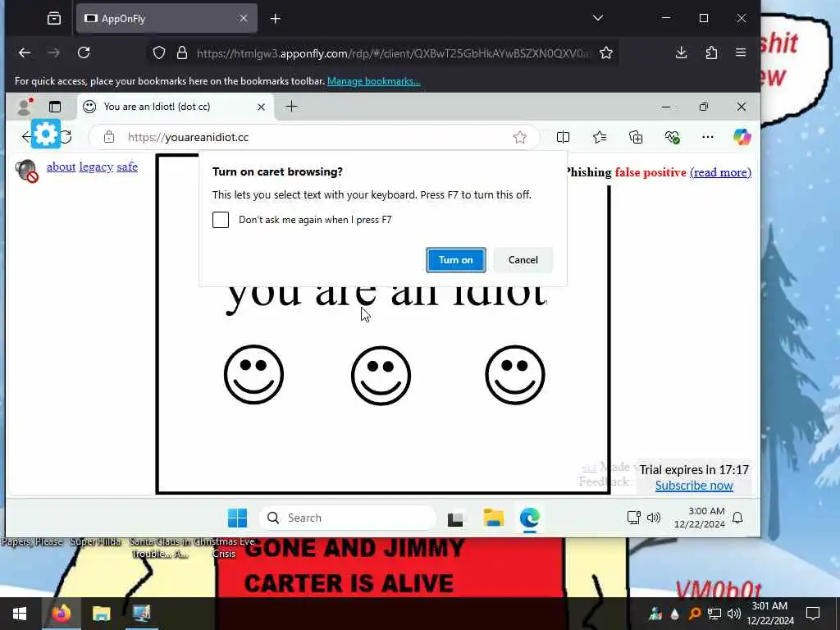Image resolution: width=840 pixels, height=630 pixels.
Task: Check Don't ask me again when I press F7
Action: tap(220, 220)
